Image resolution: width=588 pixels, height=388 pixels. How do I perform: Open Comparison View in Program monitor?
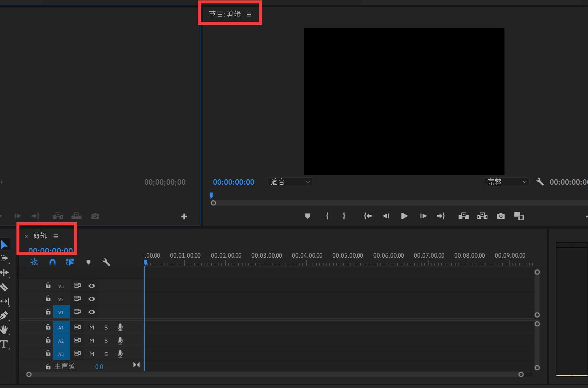point(519,216)
